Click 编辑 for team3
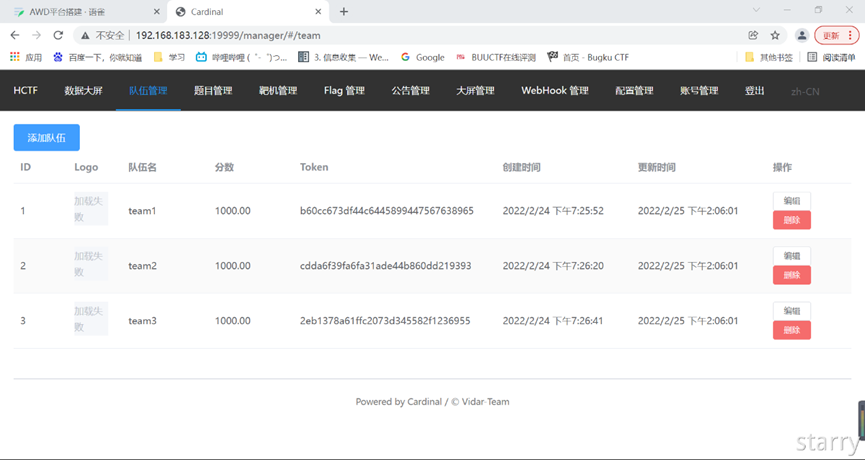This screenshot has width=865, height=460. click(x=792, y=311)
